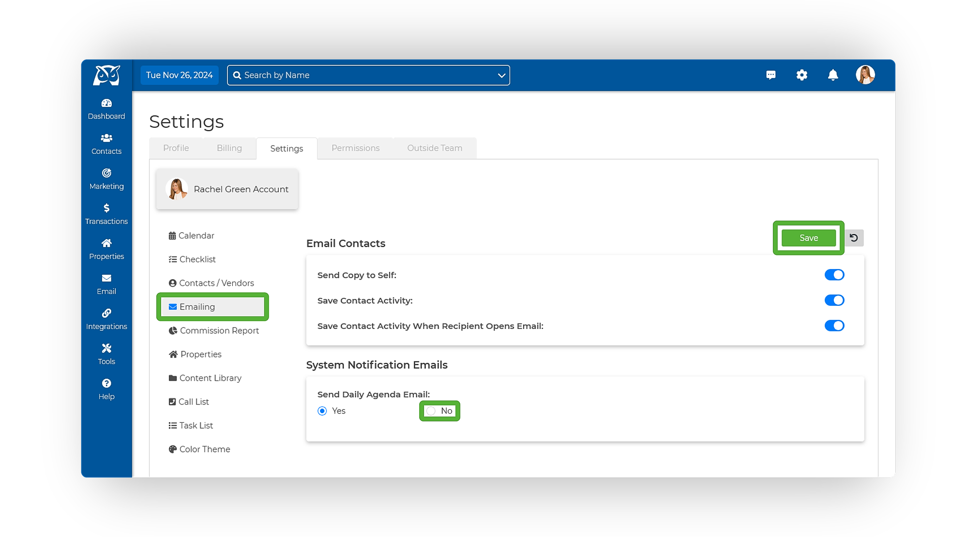Select No for Daily Agenda Email

point(431,411)
